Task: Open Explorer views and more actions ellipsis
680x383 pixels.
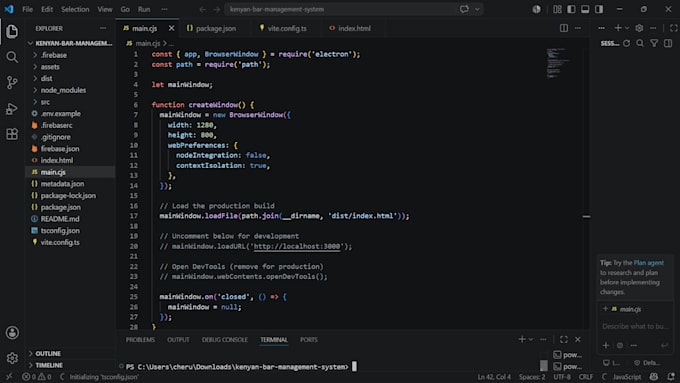Action: coord(103,28)
